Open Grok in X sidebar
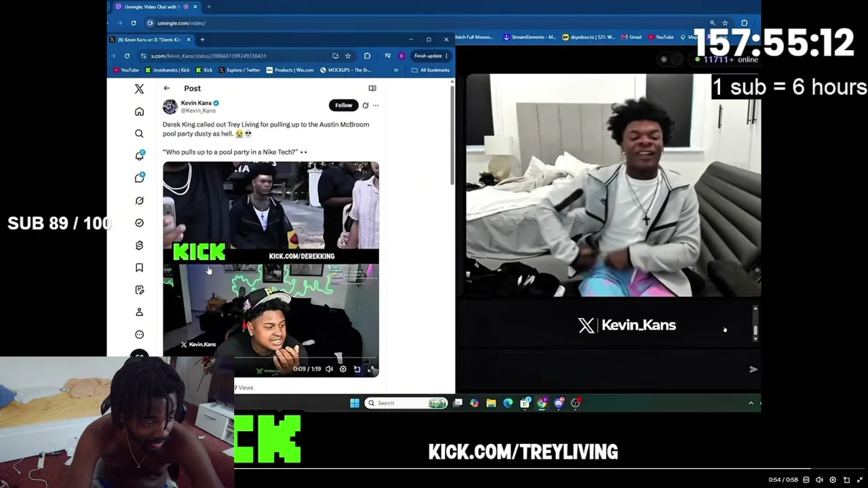Image resolution: width=868 pixels, height=488 pixels. point(139,201)
